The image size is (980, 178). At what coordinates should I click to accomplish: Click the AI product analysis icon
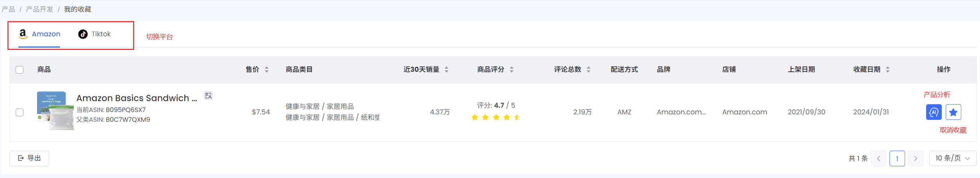point(934,112)
